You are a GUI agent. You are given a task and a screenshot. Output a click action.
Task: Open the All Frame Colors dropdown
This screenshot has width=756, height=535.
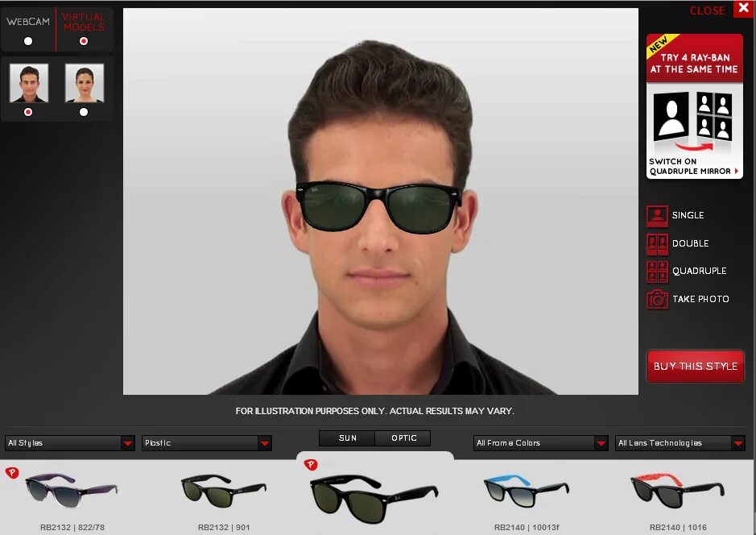539,442
